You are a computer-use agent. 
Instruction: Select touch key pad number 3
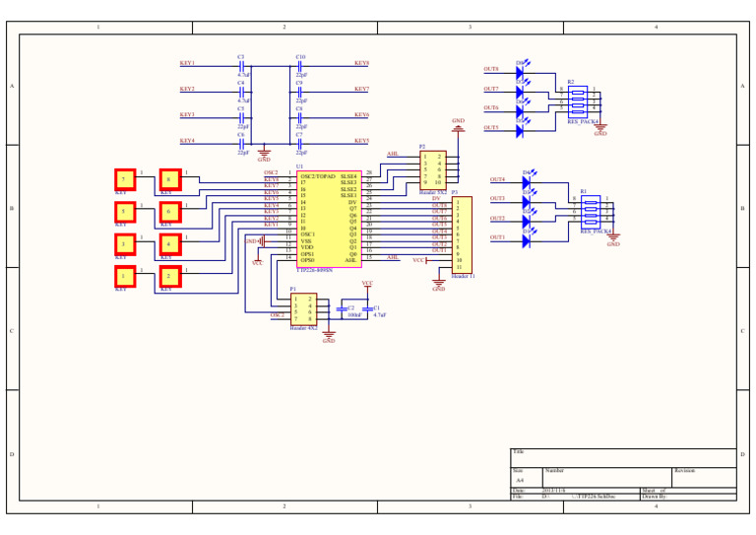click(x=125, y=244)
